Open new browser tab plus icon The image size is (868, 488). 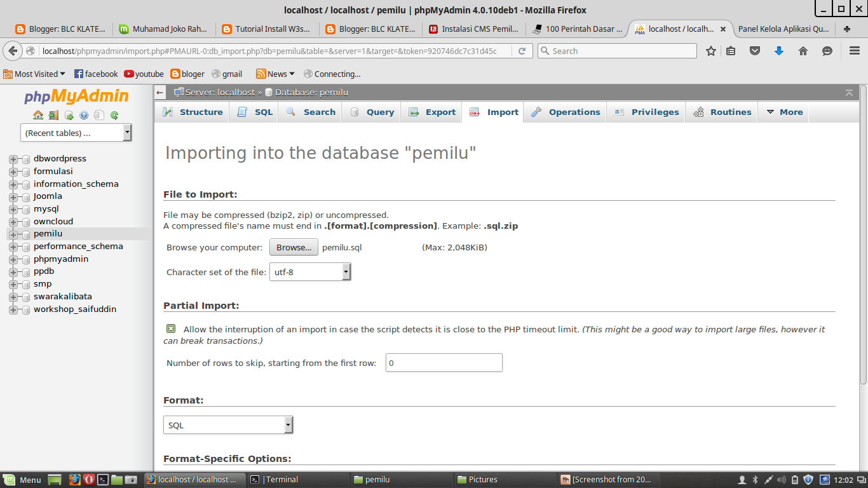tap(847, 29)
